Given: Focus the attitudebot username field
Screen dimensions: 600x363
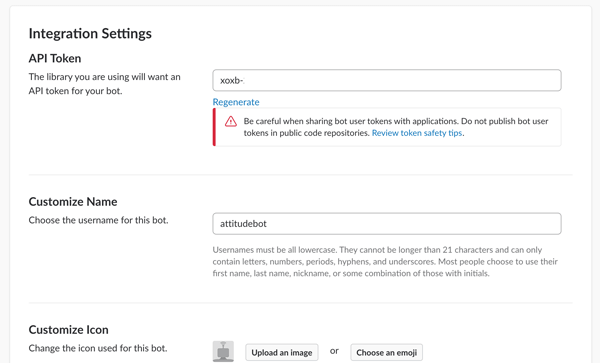Looking at the screenshot, I should [387, 224].
